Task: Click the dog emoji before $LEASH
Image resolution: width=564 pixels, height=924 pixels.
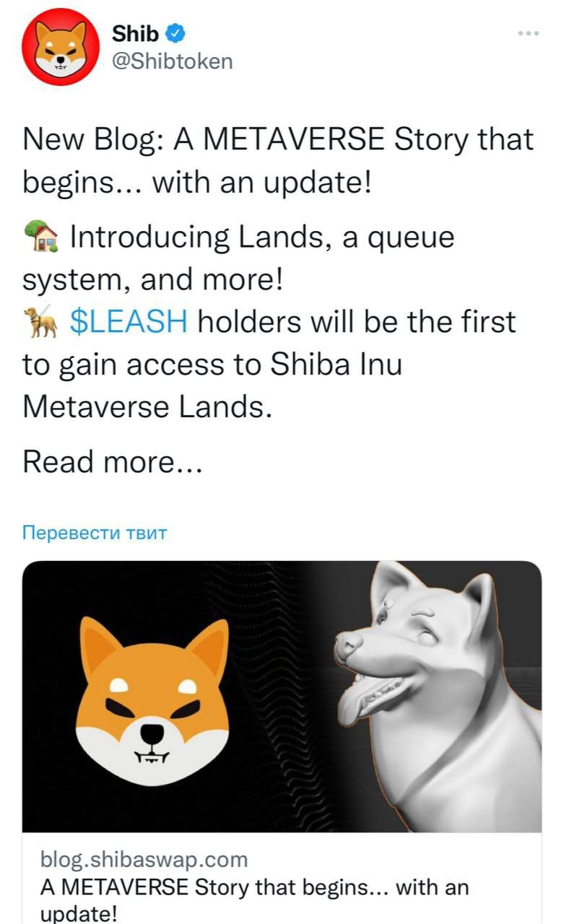Action: tap(41, 321)
